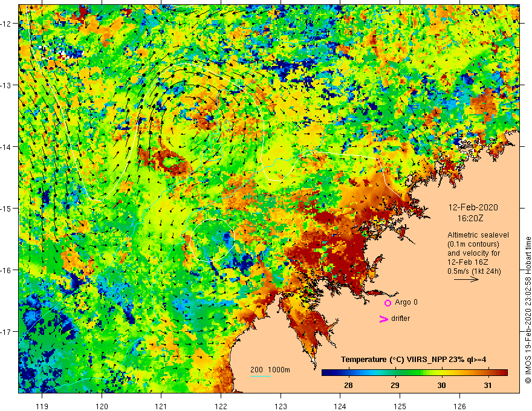The height and width of the screenshot is (411, 532).
Task: Click the color bar value '28'
Action: (x=348, y=385)
